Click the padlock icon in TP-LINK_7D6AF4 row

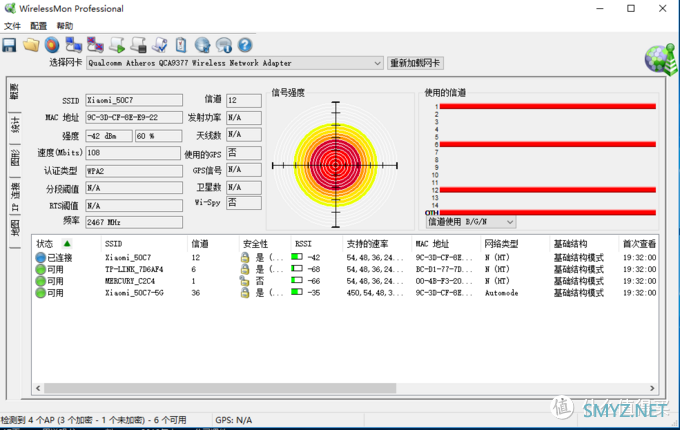pyautogui.click(x=245, y=269)
